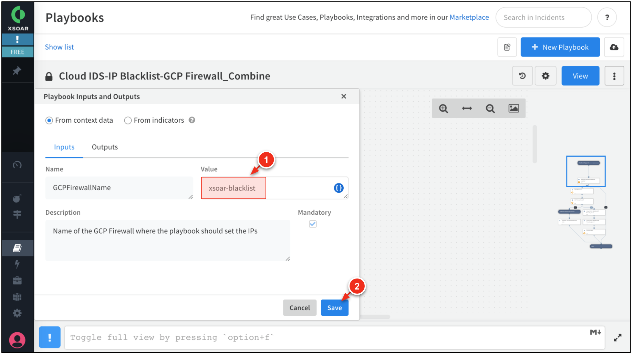Select the From indicators radio option

[x=128, y=120]
